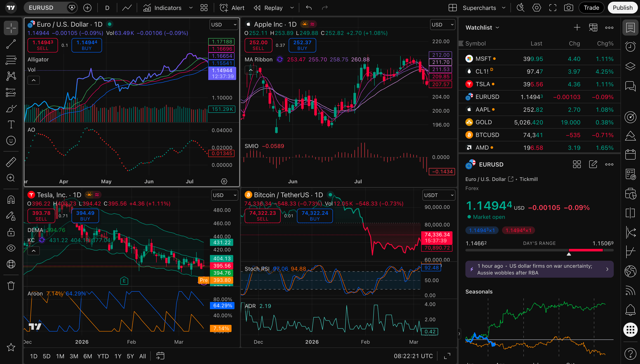Toggle hide all drawings with the eye icon
Image resolution: width=640 pixels, height=364 pixels.
11,248
